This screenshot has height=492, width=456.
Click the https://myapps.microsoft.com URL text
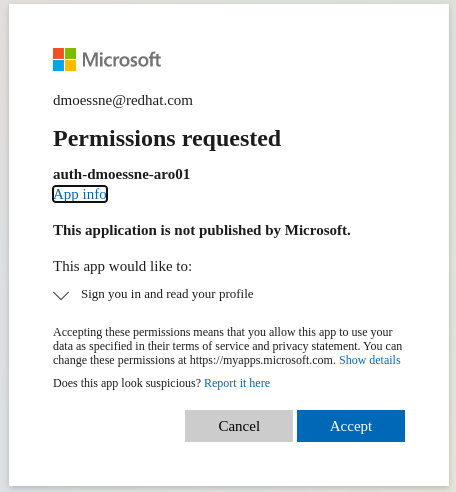(x=262, y=360)
